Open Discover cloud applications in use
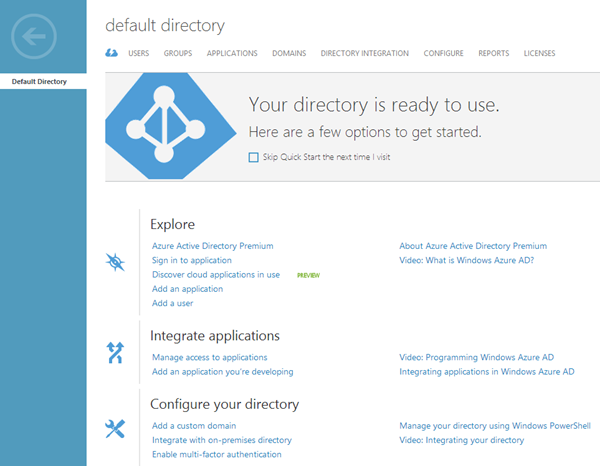The height and width of the screenshot is (466, 600). (216, 275)
